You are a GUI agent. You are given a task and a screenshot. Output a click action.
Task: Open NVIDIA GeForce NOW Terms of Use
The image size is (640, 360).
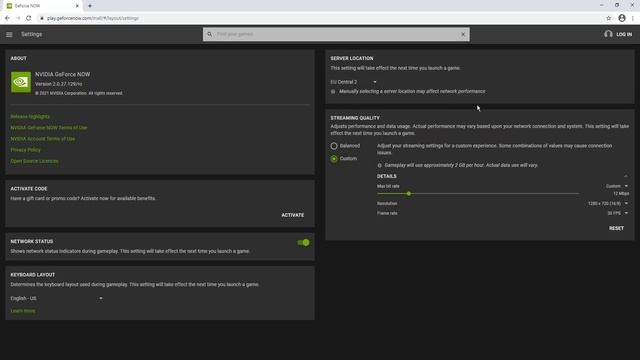tap(49, 128)
